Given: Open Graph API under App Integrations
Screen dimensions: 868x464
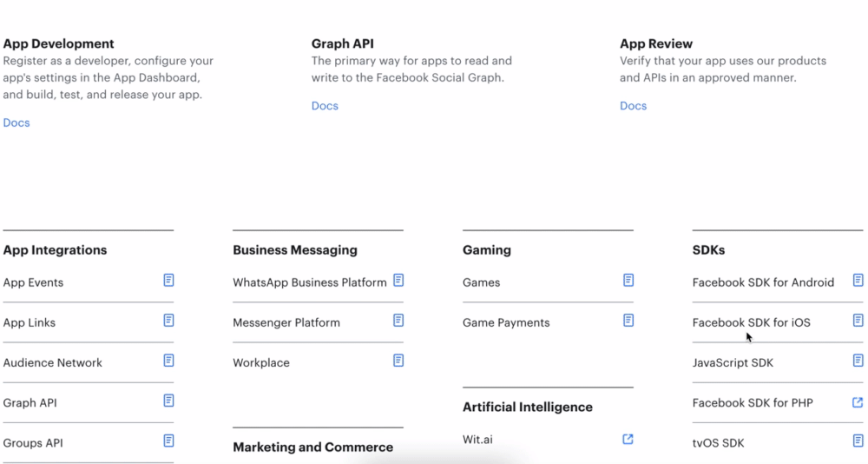Looking at the screenshot, I should tap(30, 403).
